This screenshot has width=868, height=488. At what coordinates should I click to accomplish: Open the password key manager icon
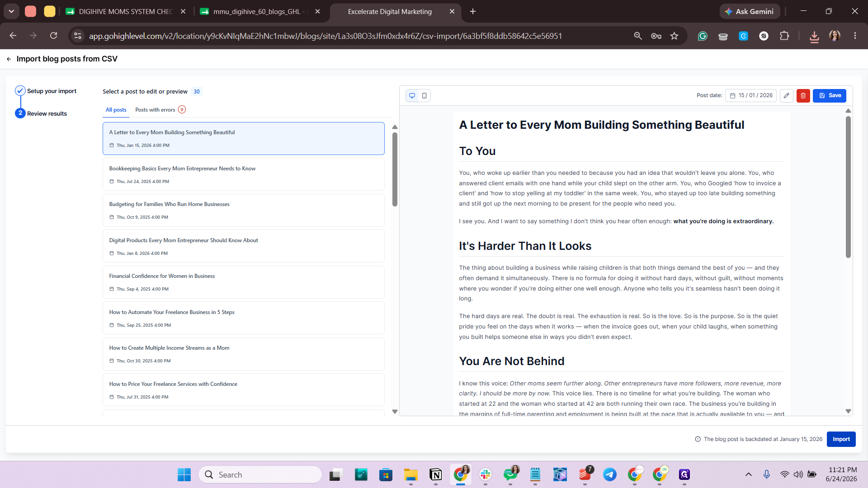coord(656,36)
